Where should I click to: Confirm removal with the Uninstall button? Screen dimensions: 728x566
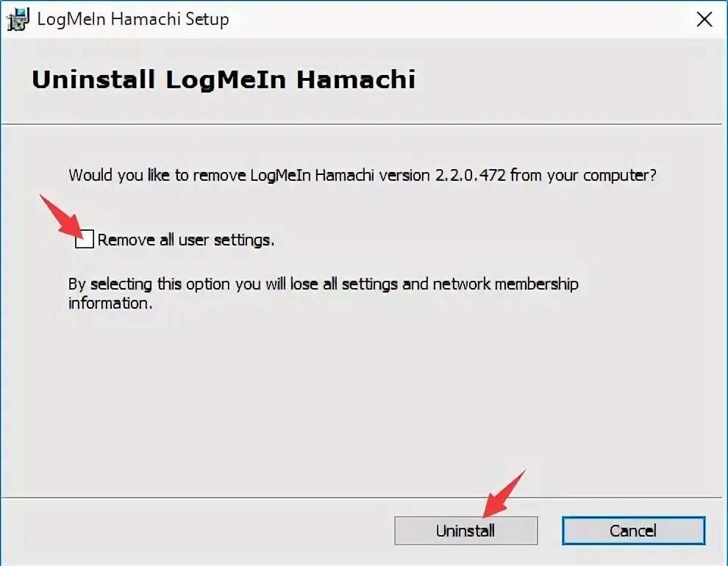(x=466, y=530)
